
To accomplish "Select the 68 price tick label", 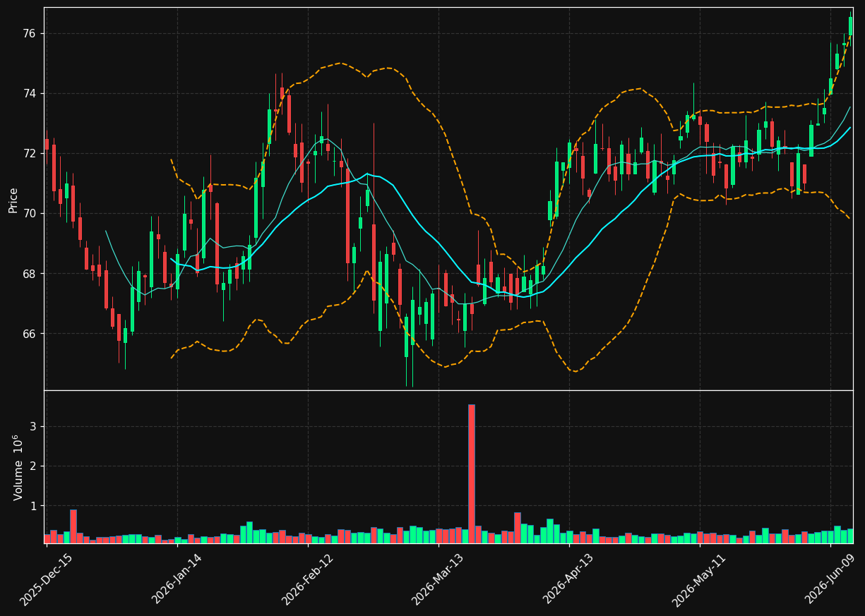I will click(x=28, y=274).
